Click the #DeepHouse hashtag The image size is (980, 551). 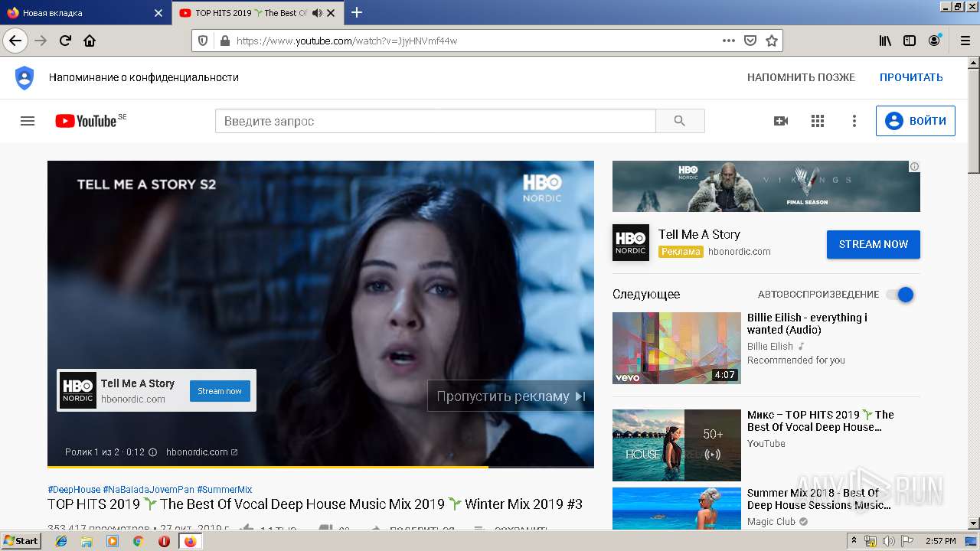pos(73,489)
